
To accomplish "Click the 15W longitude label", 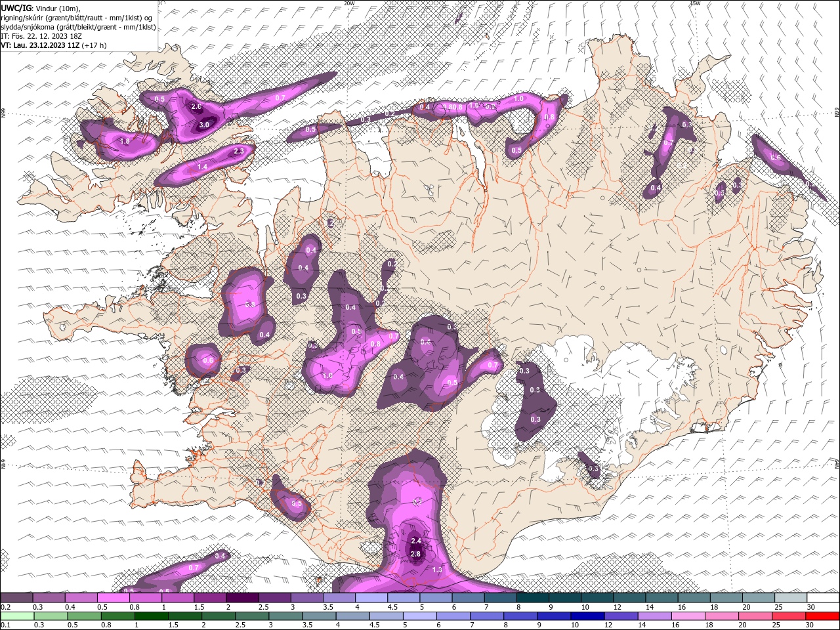I will coord(695,3).
